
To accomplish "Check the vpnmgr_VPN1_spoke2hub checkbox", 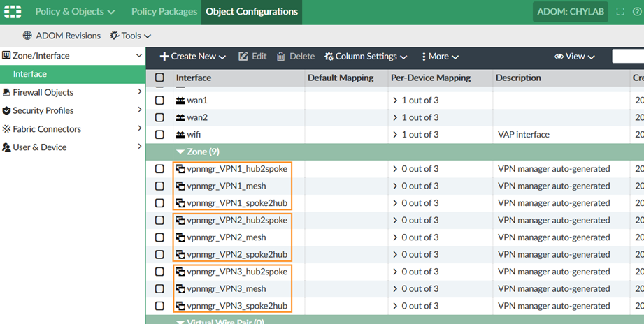I will tap(159, 203).
